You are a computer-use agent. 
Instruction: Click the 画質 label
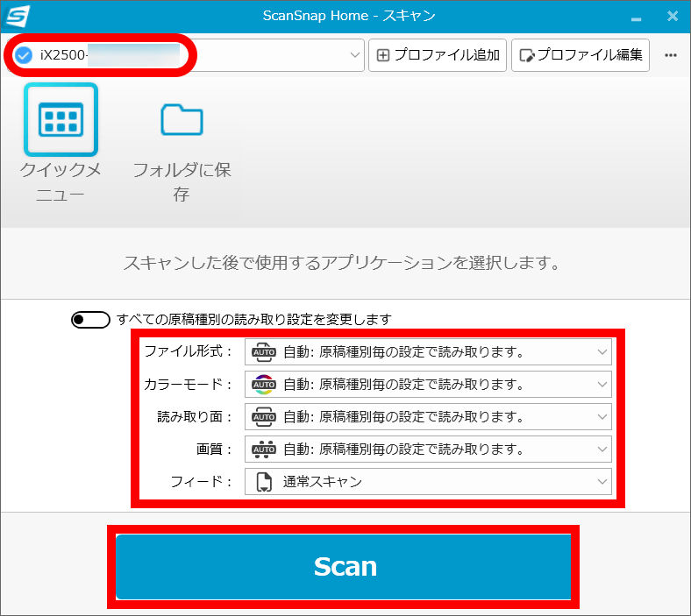point(214,450)
